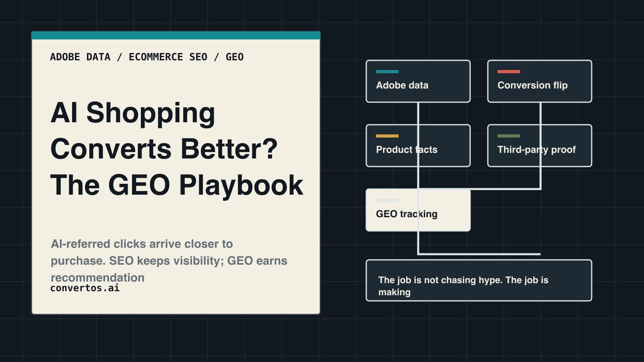The image size is (644, 362).
Task: Click the Third-party proof card
Action: coord(540,146)
